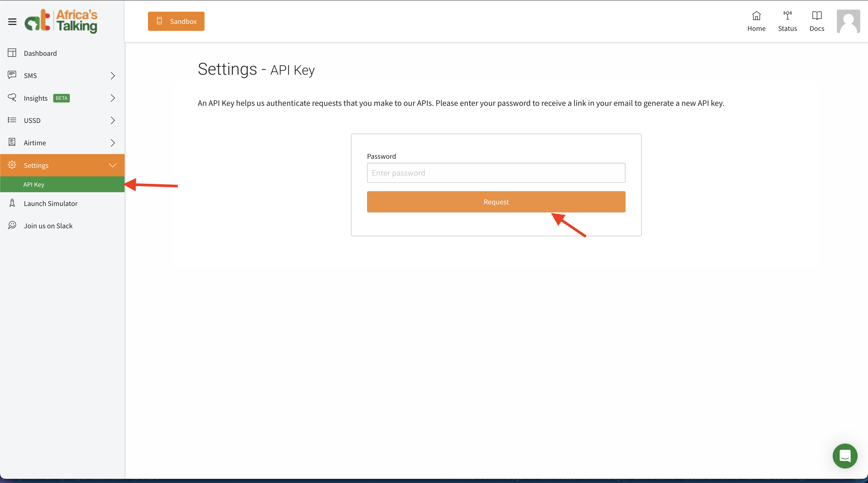Expand the Insights menu chevron
Image resolution: width=868 pixels, height=483 pixels.
[113, 98]
